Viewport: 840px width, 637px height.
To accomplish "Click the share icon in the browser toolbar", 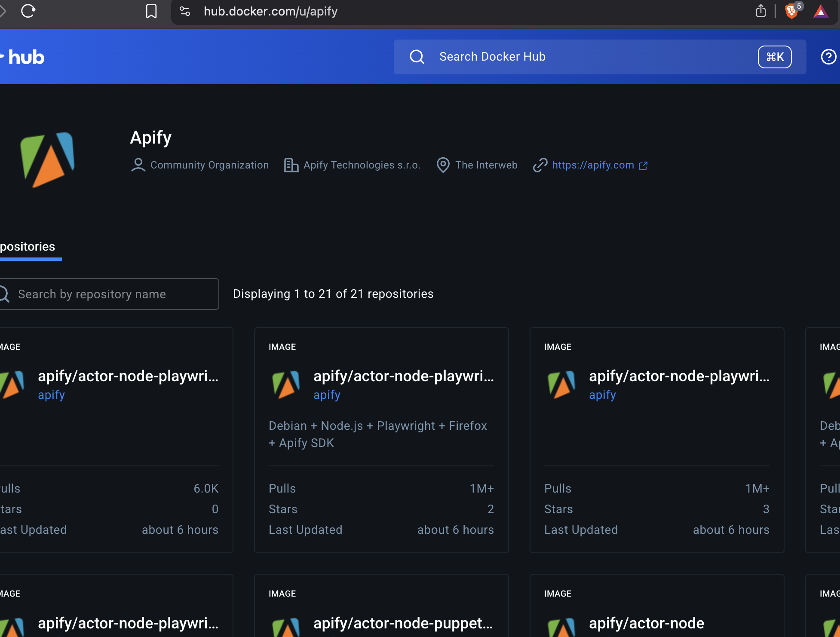I will pyautogui.click(x=760, y=11).
